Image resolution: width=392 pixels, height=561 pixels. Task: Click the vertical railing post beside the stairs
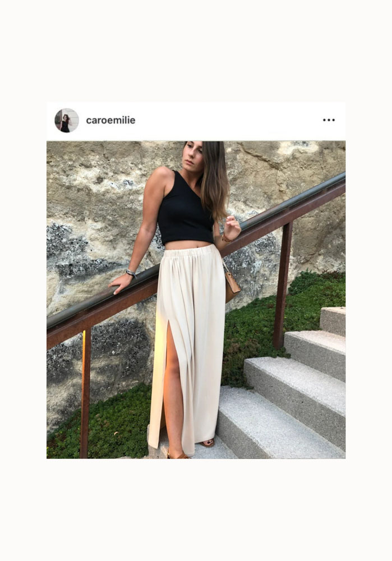pyautogui.click(x=283, y=285)
